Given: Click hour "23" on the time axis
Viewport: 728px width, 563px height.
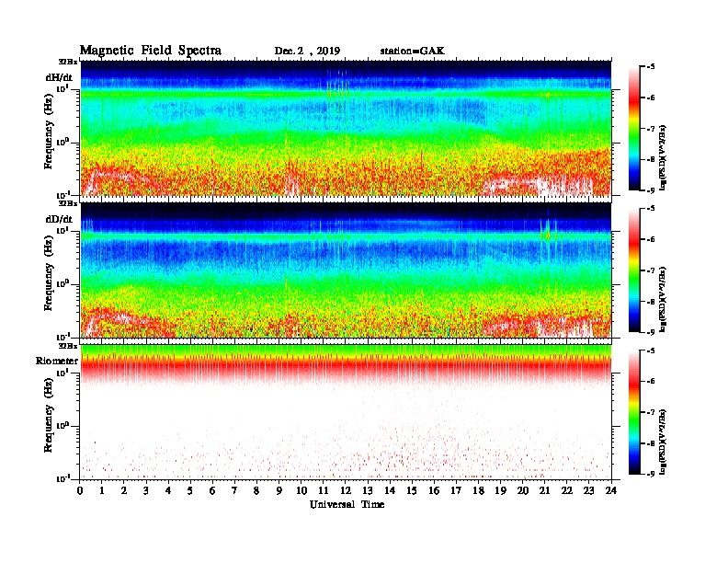Looking at the screenshot, I should point(588,491).
